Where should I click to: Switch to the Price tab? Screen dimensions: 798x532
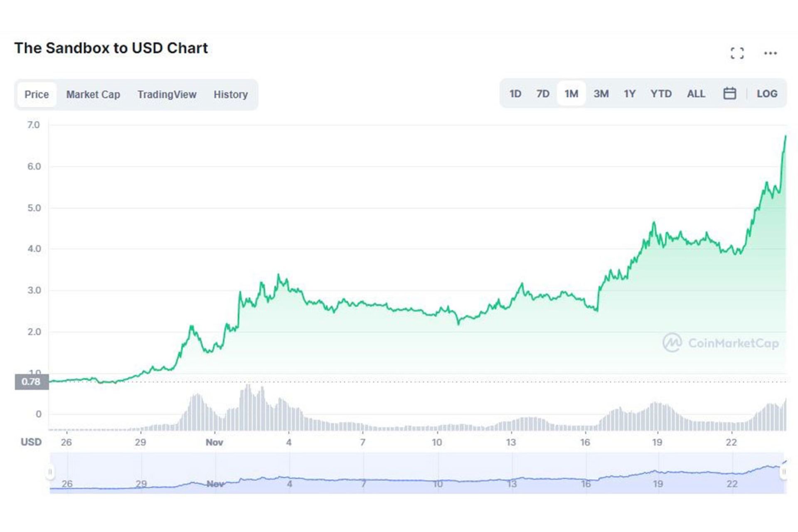click(37, 94)
